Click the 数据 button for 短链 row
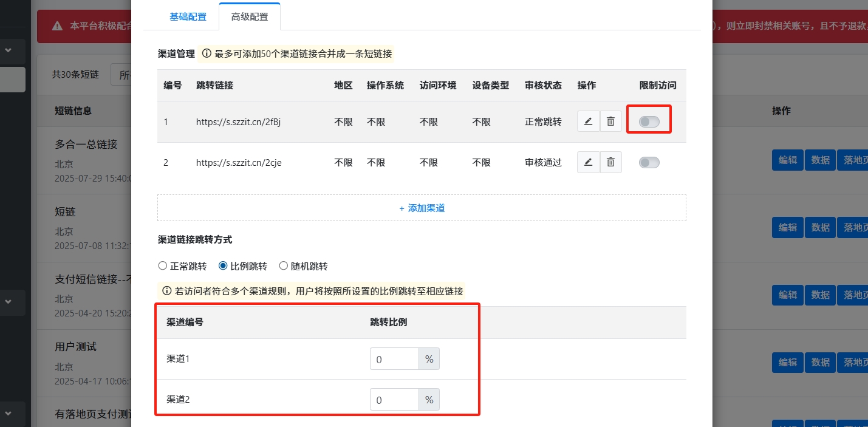 (x=820, y=227)
